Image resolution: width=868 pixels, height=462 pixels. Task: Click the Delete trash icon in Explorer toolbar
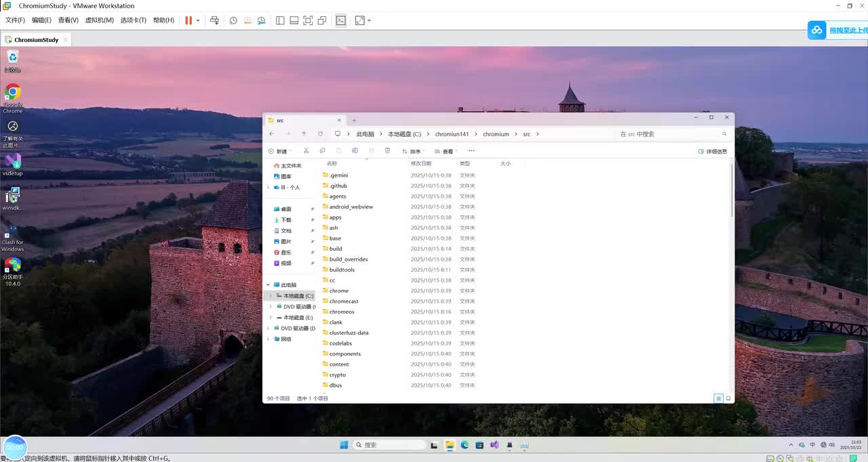387,151
